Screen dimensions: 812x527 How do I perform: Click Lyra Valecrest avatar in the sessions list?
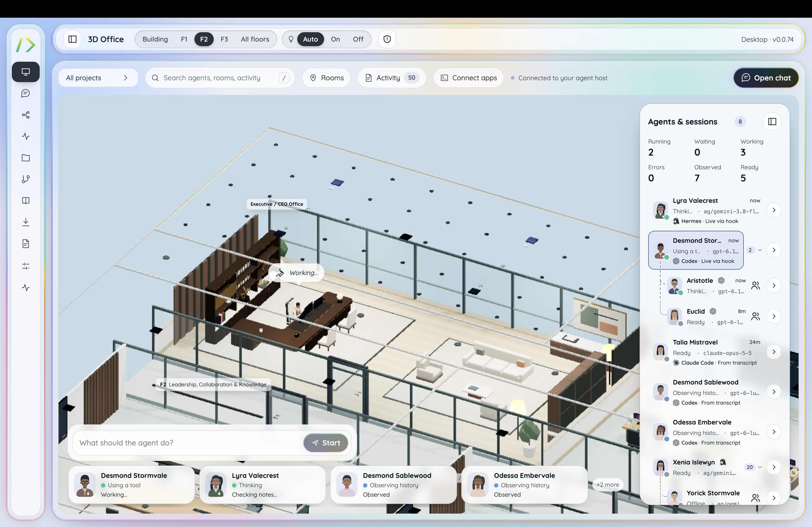pos(661,210)
